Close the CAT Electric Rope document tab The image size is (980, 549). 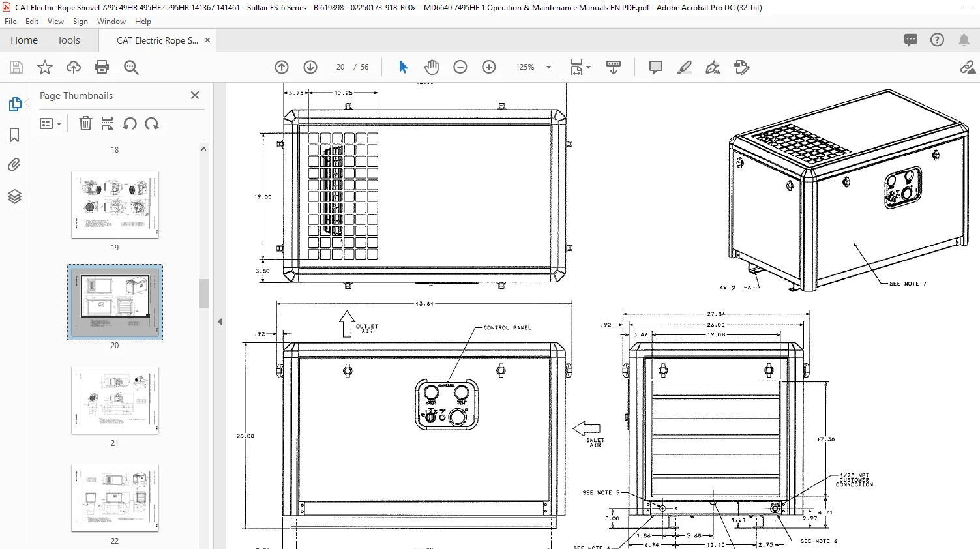[208, 40]
